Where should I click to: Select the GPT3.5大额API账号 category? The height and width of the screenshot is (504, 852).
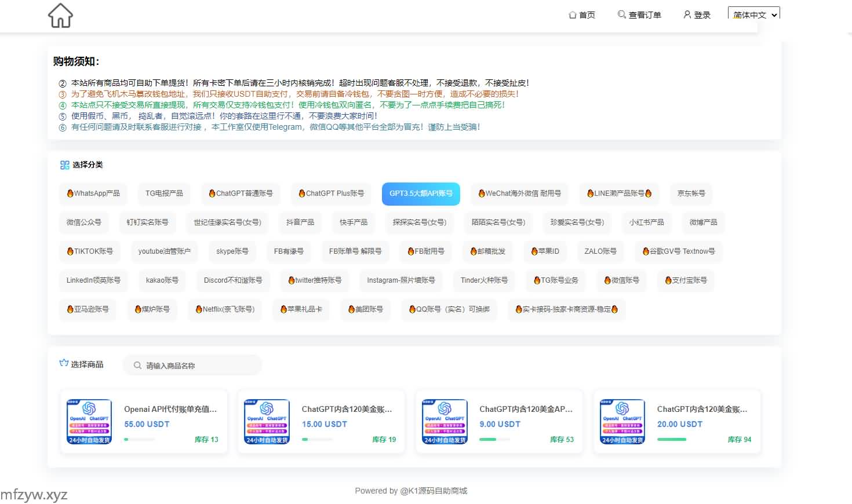421,193
